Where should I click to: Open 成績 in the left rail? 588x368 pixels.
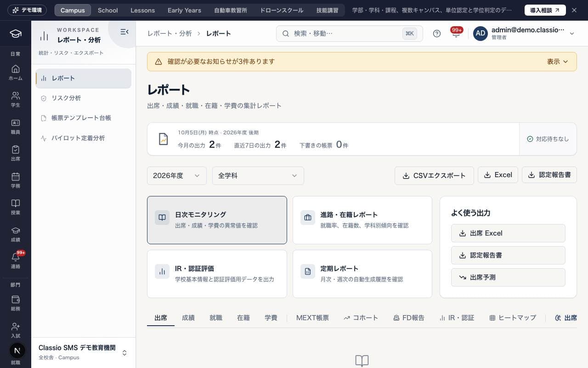tap(15, 234)
